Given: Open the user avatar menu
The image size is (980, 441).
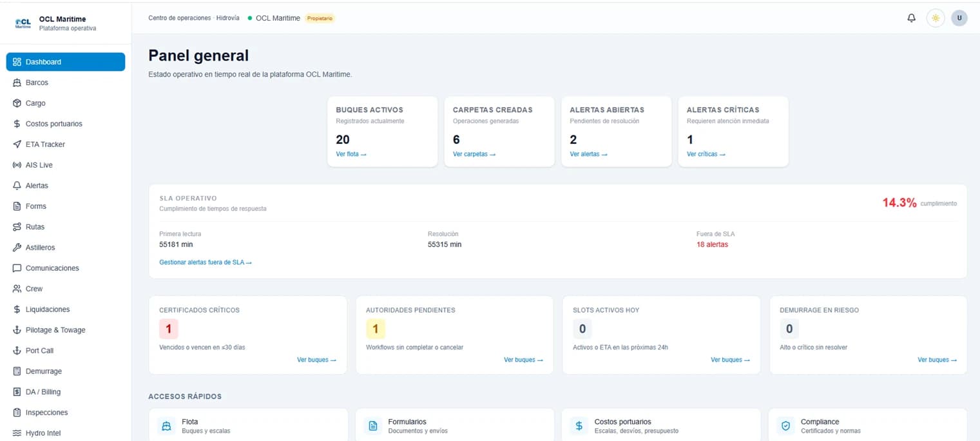Looking at the screenshot, I should (x=959, y=18).
